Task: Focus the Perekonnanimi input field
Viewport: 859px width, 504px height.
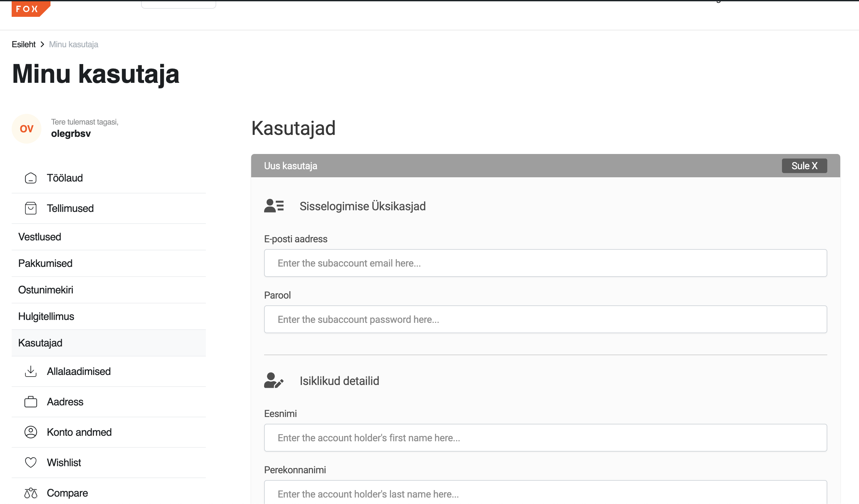Action: [545, 492]
